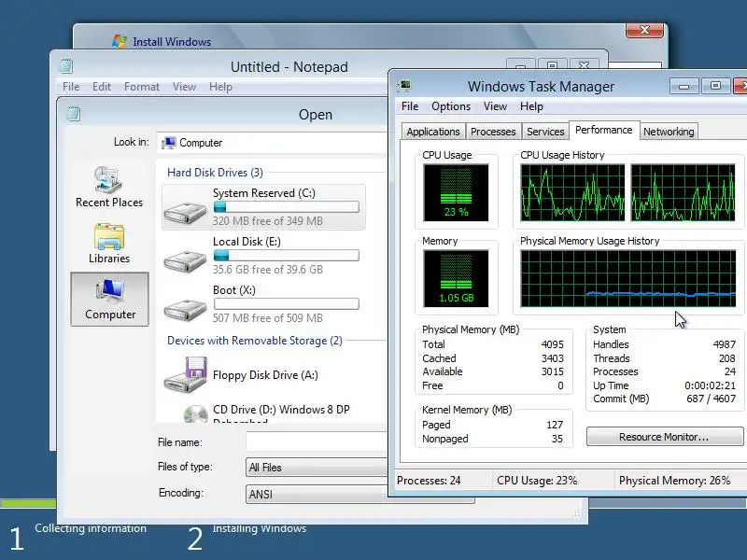
Task: Click the Cached value 3403
Action: 552,358
